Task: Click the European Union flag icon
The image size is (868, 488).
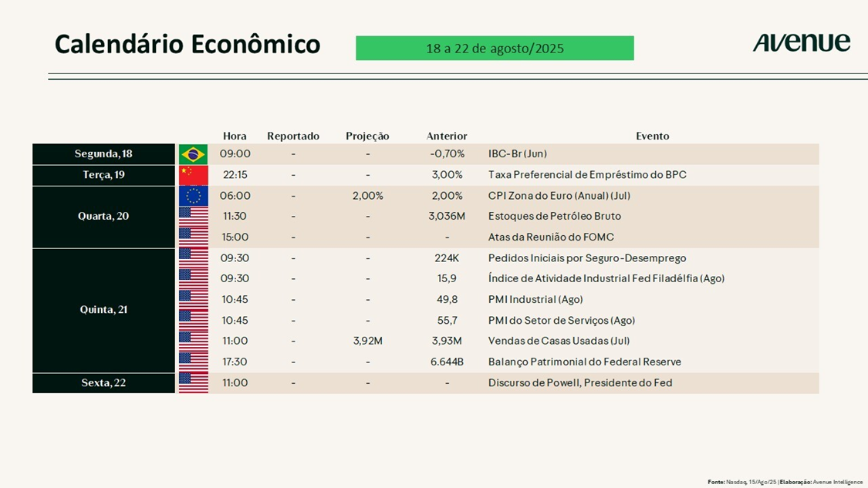Action: click(x=193, y=196)
